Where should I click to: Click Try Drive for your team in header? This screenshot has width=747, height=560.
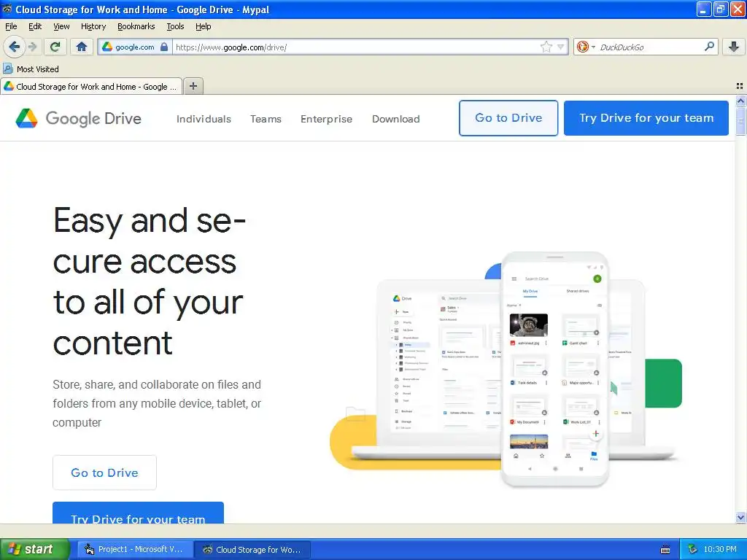coord(646,118)
